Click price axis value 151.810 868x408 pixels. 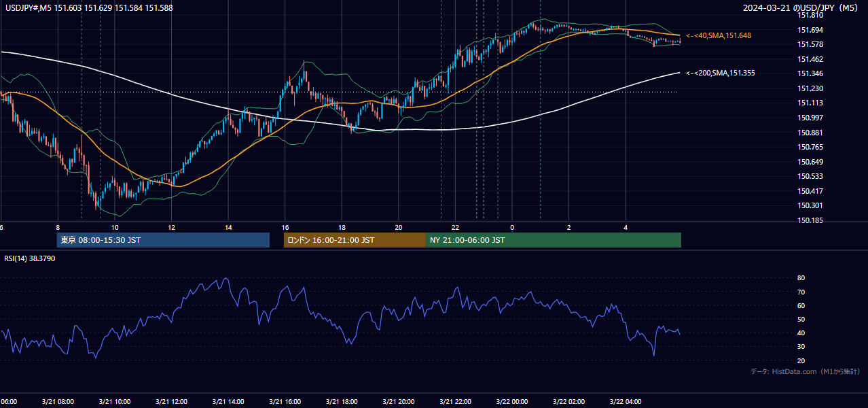pos(810,15)
